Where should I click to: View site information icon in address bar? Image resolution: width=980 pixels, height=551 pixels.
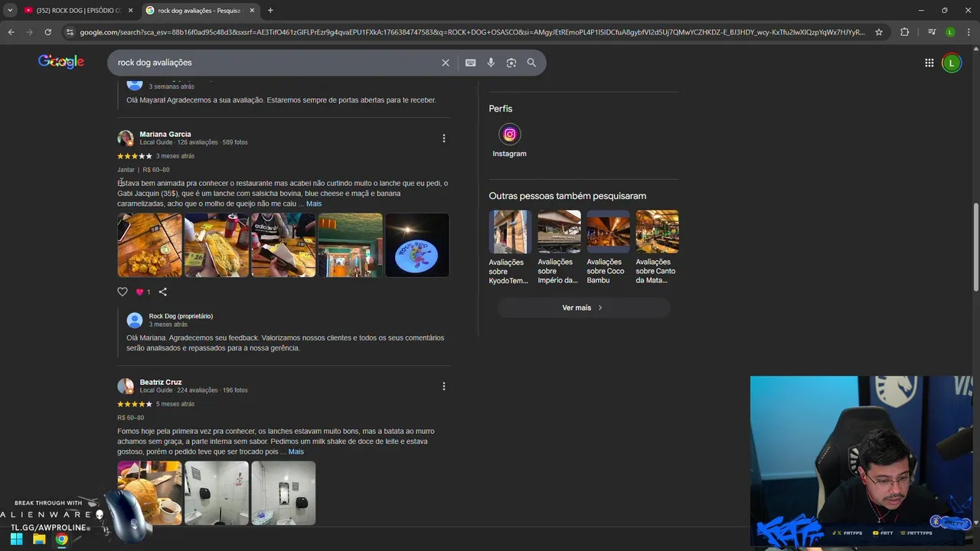70,32
